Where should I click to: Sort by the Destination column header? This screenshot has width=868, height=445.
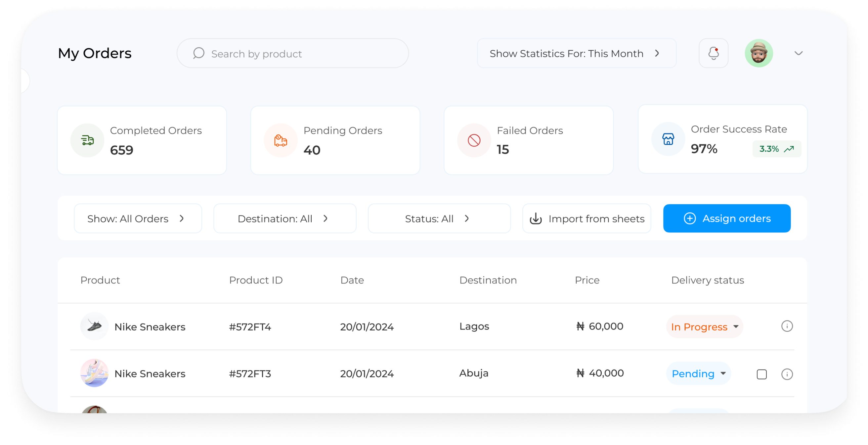tap(488, 280)
